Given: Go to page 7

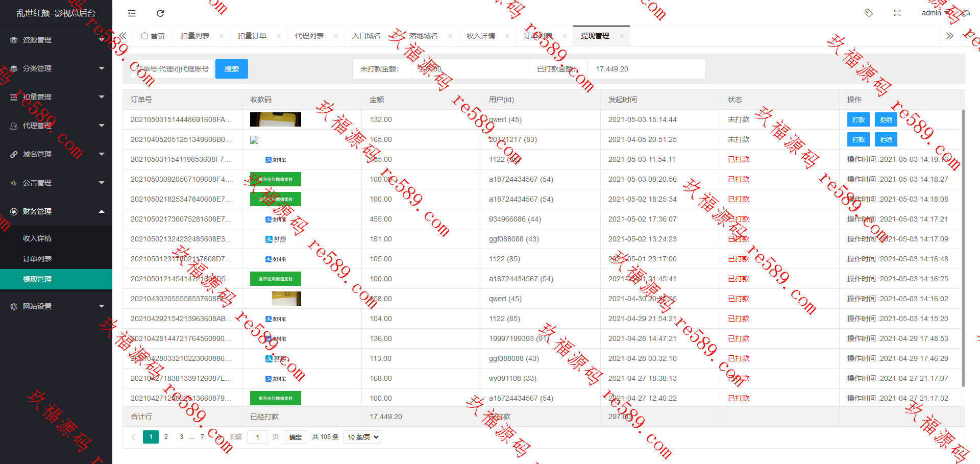Looking at the screenshot, I should (202, 437).
